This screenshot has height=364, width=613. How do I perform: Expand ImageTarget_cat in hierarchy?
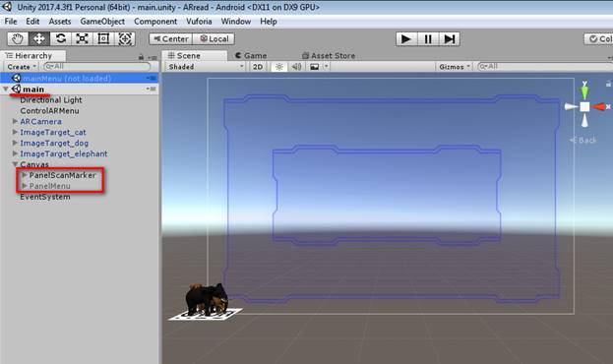pos(15,132)
